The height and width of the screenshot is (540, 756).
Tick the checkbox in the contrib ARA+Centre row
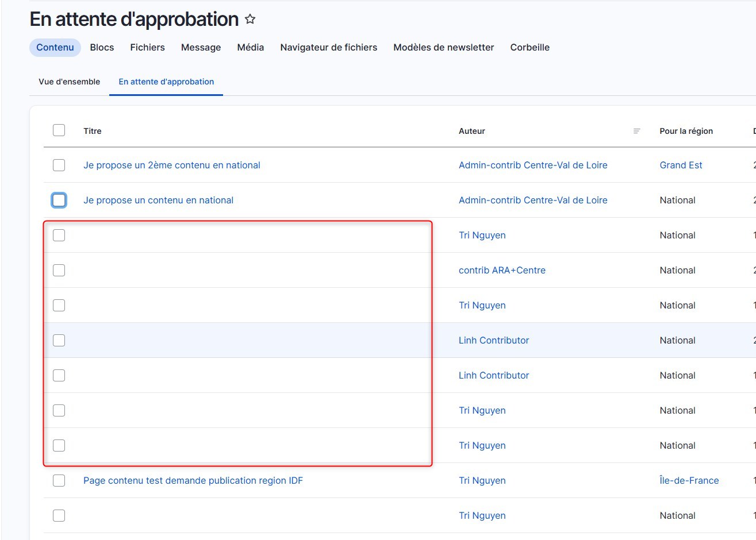point(59,271)
